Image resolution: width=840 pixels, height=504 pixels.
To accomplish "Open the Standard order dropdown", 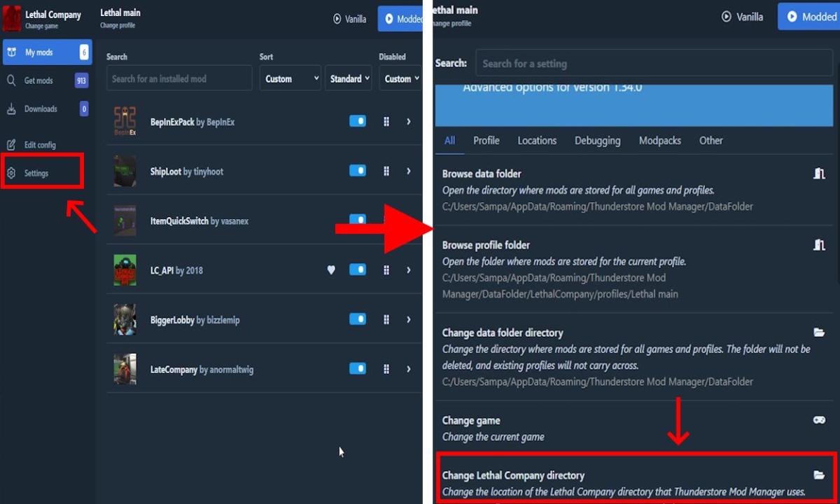I will (348, 78).
